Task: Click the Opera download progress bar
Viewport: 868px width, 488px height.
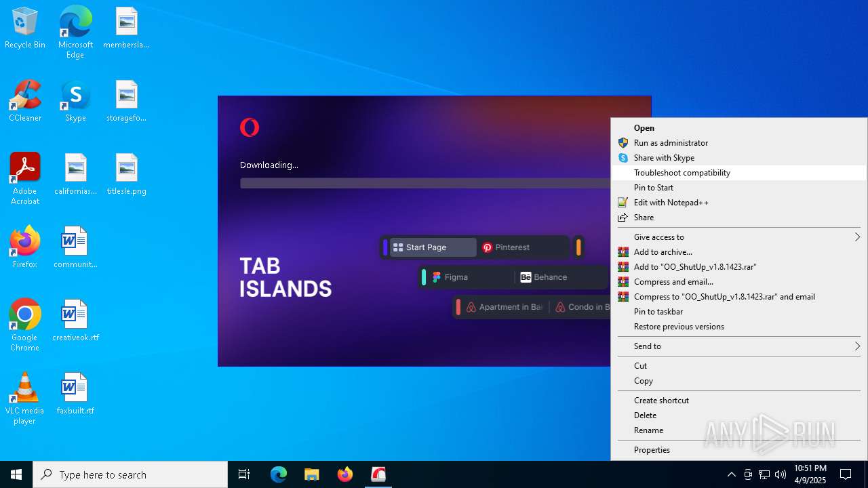Action: click(425, 183)
